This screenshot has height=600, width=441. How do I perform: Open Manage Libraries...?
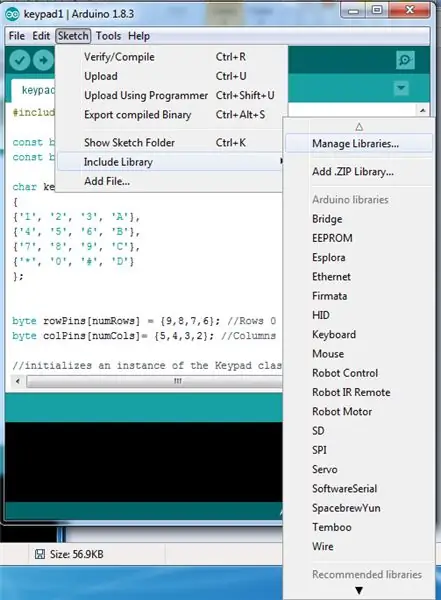359,143
